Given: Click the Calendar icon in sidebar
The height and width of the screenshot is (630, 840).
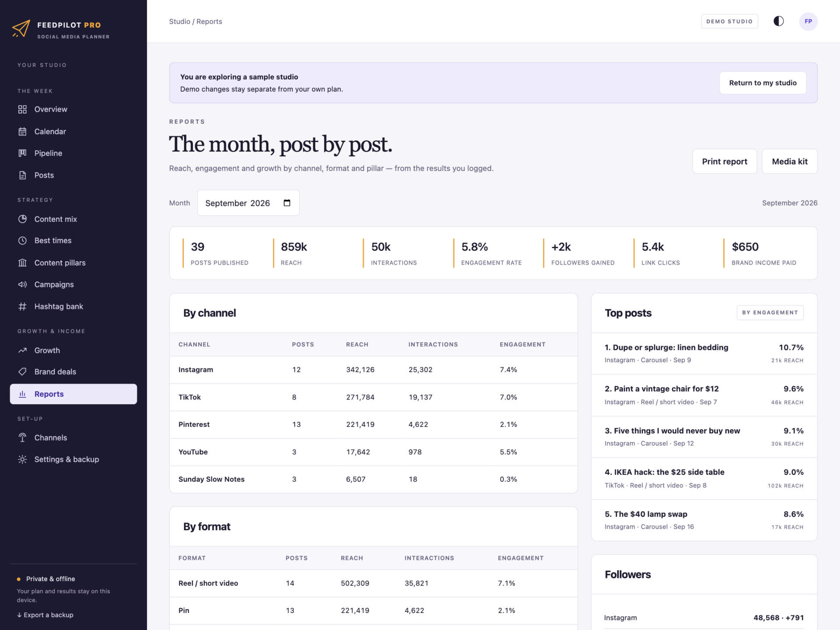Looking at the screenshot, I should tap(22, 131).
